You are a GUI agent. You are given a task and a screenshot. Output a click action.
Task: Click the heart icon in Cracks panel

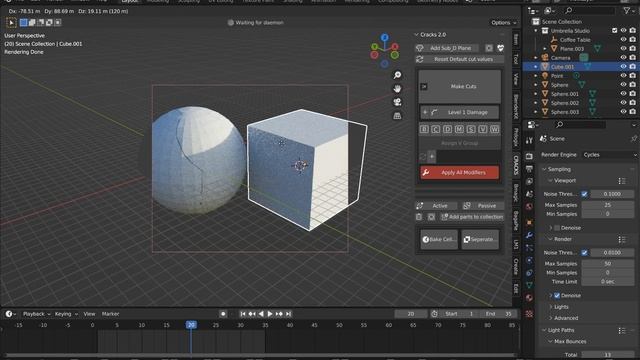point(500,48)
